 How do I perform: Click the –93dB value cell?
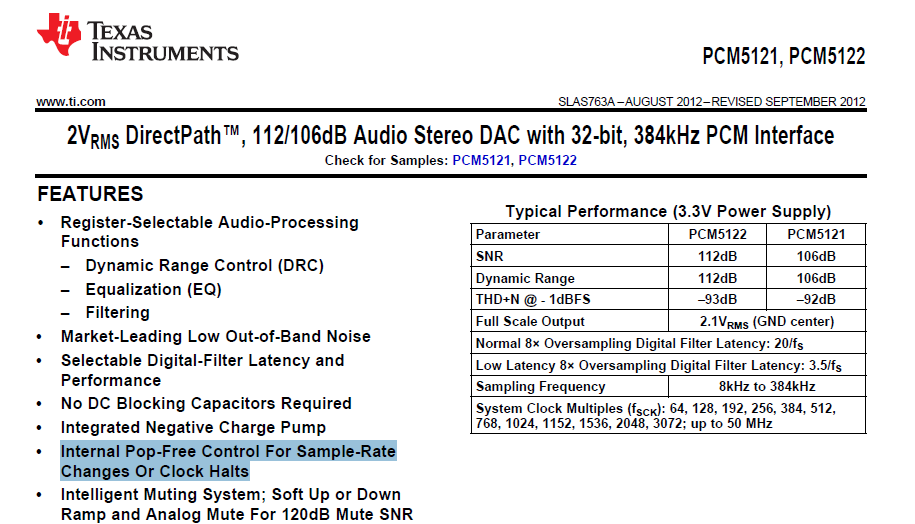(x=717, y=299)
